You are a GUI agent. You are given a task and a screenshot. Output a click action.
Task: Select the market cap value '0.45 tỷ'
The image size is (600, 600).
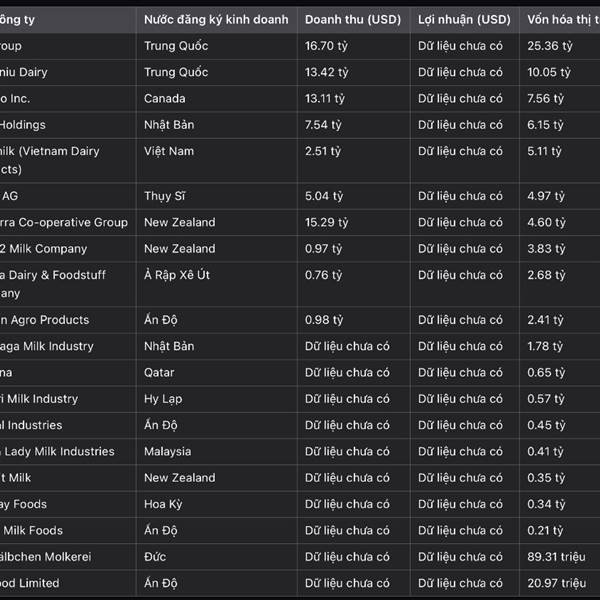[x=546, y=425]
